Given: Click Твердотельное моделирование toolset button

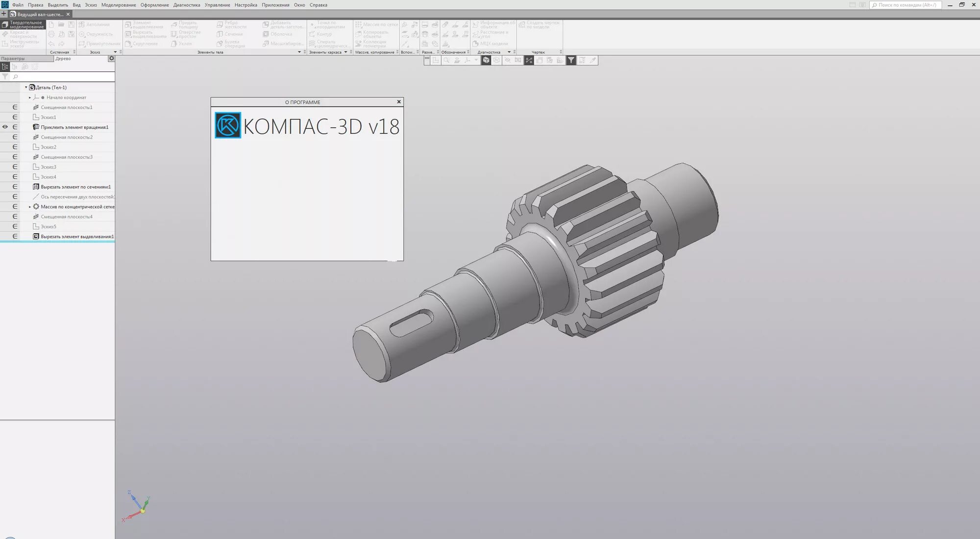Looking at the screenshot, I should coord(23,24).
